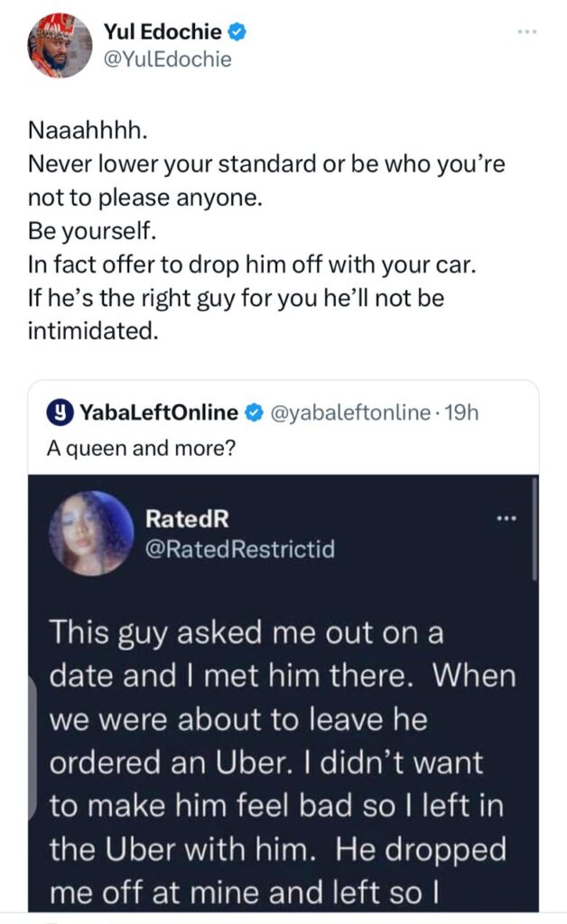This screenshot has width=567, height=924.
Task: Open the dark screenshot text "This guy asked me out"
Action: tap(247, 633)
